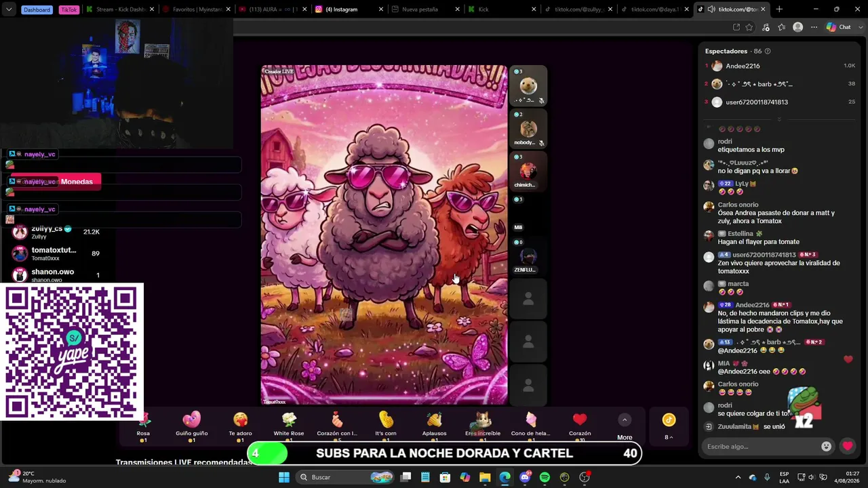Send the Eres increíble cat gift

pyautogui.click(x=483, y=426)
